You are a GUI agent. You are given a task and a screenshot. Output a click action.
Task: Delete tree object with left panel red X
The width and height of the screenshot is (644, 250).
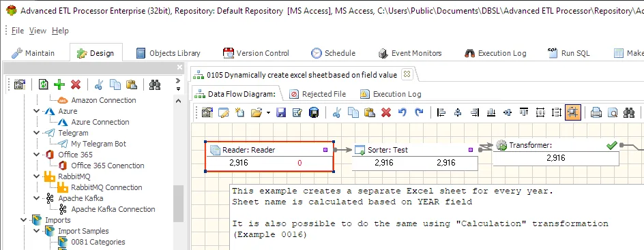76,84
